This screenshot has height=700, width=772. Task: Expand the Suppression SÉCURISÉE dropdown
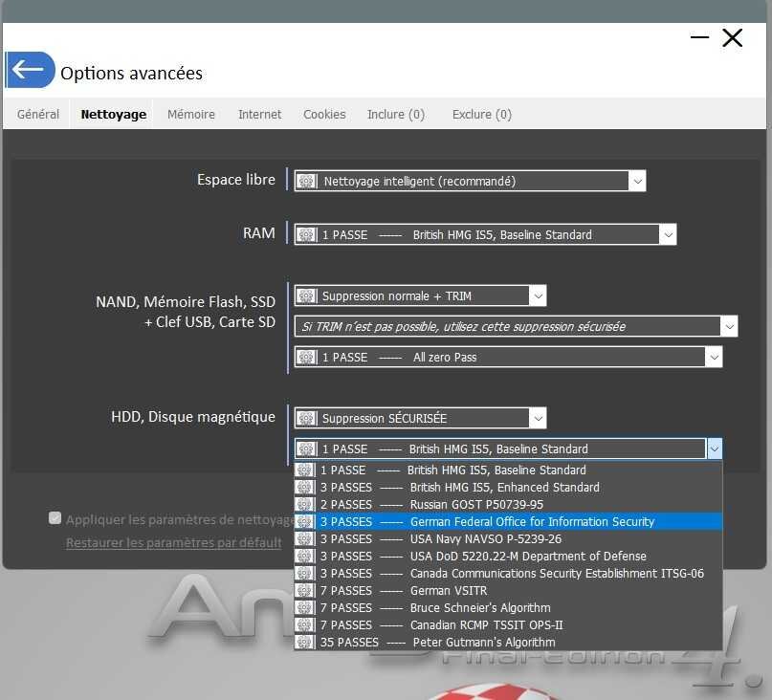point(538,419)
